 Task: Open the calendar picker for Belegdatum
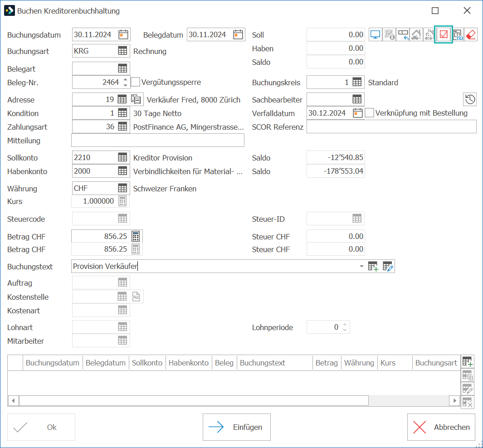coord(238,34)
